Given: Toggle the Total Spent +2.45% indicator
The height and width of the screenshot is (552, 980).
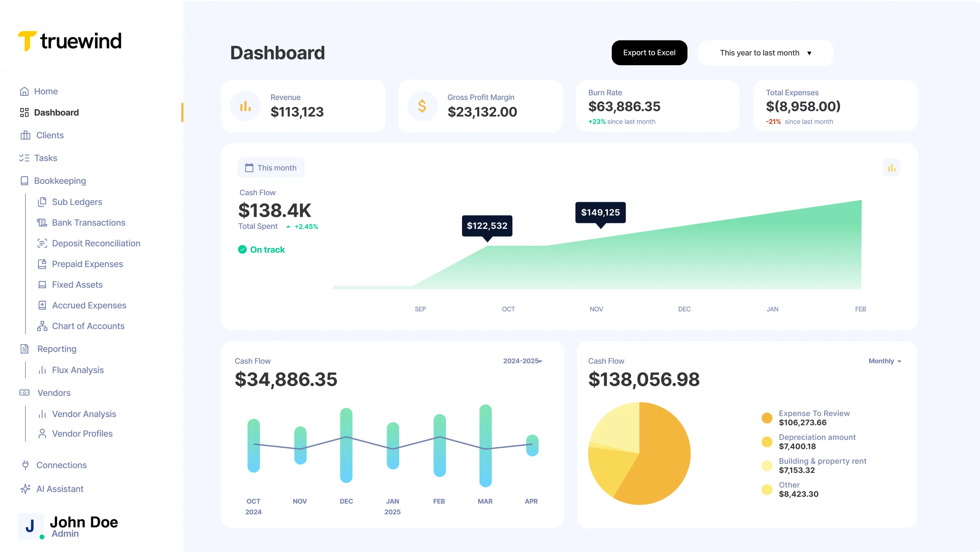Looking at the screenshot, I should (x=302, y=226).
